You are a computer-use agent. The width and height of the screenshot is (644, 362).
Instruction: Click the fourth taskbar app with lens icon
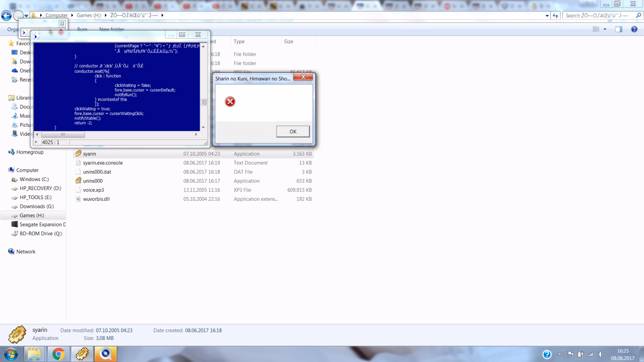tap(105, 354)
